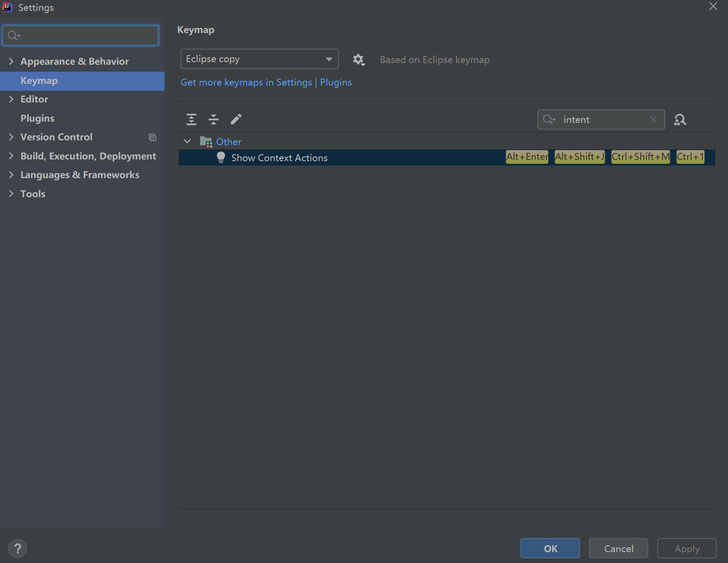Expand Languages & Frameworks section

[11, 175]
